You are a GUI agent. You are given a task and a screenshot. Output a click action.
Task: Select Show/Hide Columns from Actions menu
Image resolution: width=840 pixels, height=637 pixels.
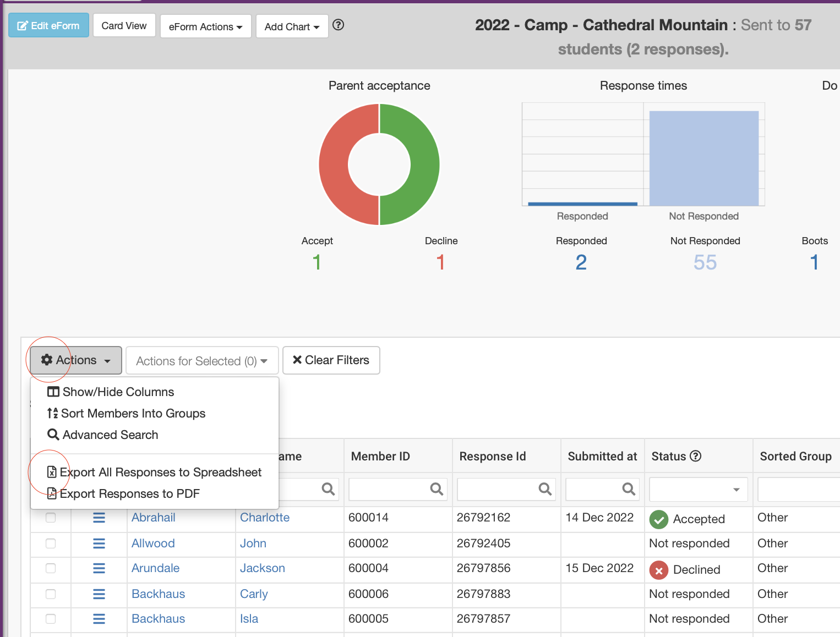coord(118,392)
